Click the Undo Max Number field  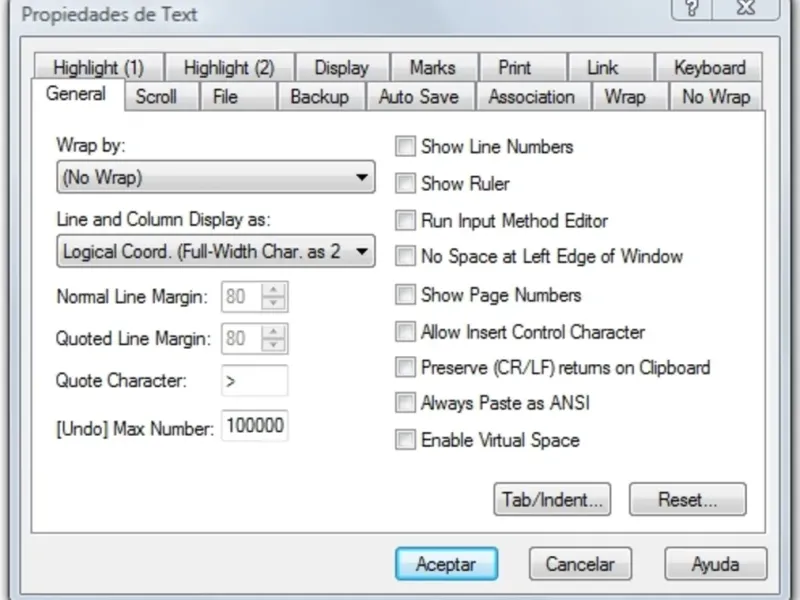click(255, 426)
